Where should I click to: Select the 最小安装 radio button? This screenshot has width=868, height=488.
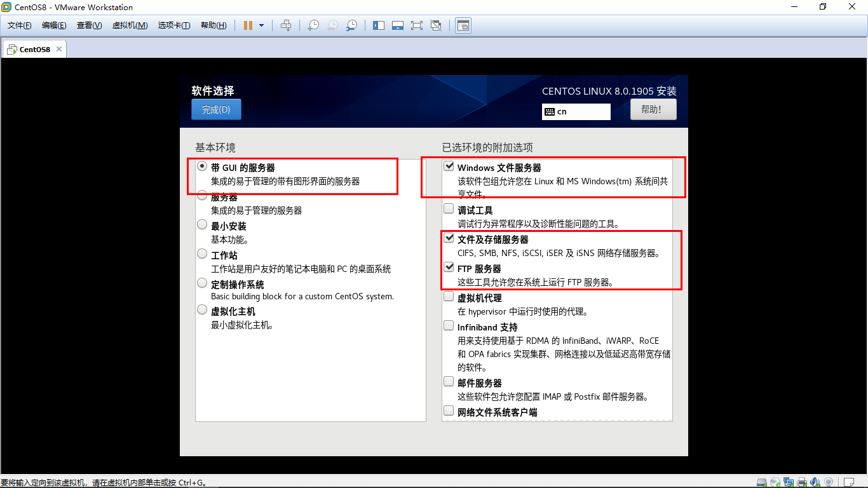[x=202, y=225]
